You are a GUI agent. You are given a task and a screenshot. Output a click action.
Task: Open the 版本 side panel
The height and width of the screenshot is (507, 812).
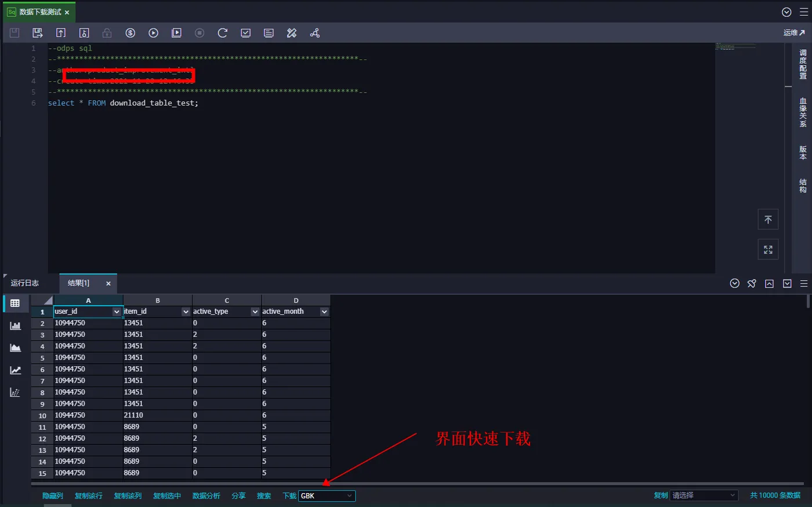[803, 153]
